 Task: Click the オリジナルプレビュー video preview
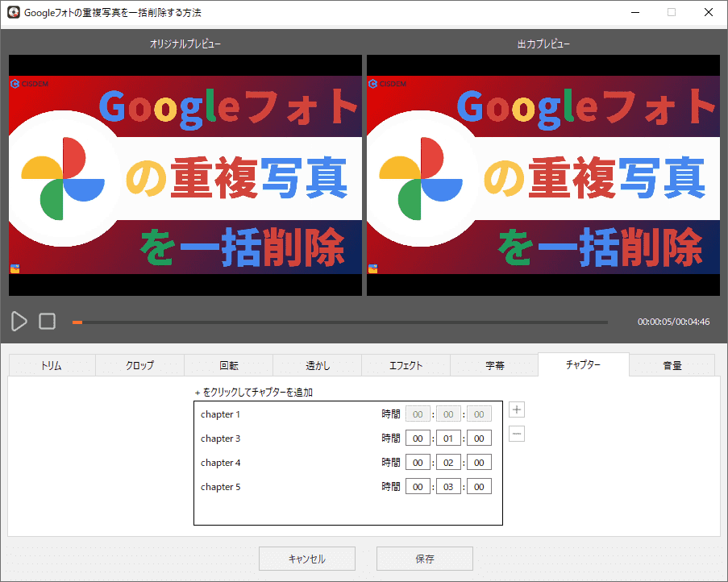(185, 175)
